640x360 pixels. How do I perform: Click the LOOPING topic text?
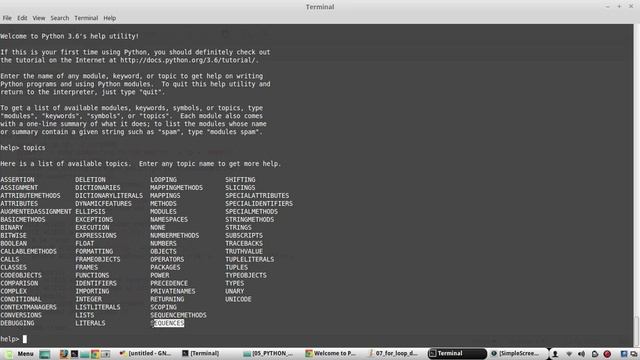pos(163,180)
